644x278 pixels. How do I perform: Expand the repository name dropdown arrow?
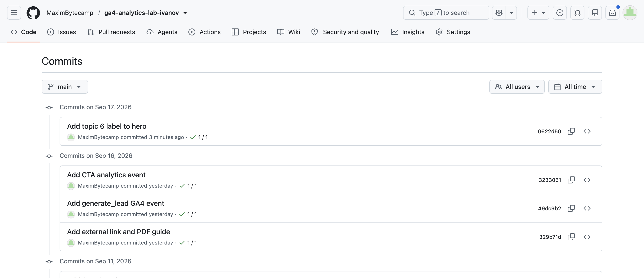[185, 13]
